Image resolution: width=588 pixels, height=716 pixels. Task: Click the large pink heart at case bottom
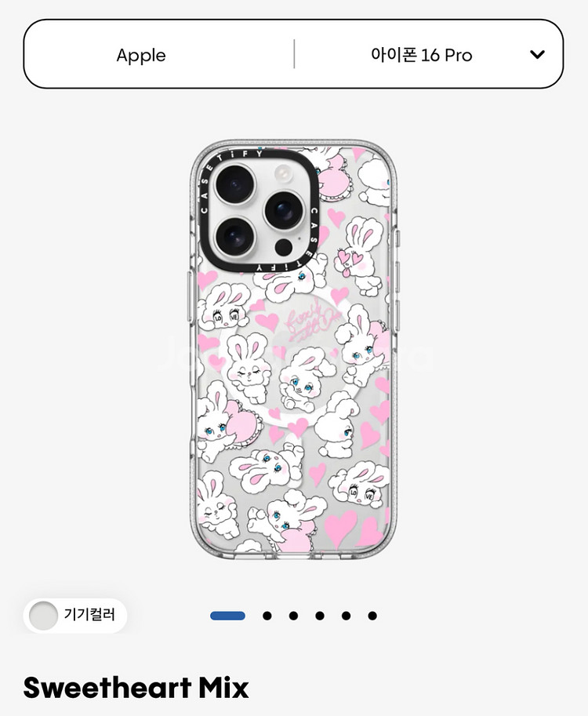point(340,528)
